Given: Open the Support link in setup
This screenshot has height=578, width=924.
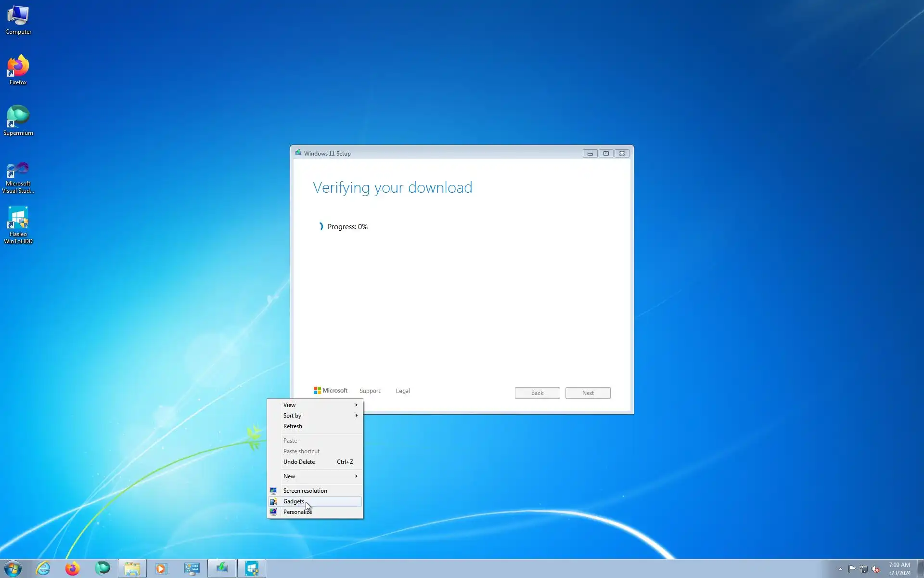Looking at the screenshot, I should pos(370,391).
